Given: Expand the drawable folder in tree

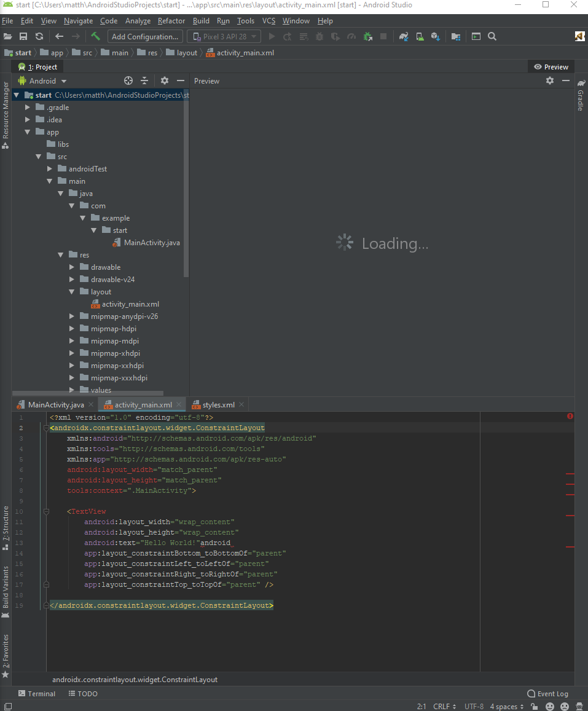Looking at the screenshot, I should tap(72, 267).
